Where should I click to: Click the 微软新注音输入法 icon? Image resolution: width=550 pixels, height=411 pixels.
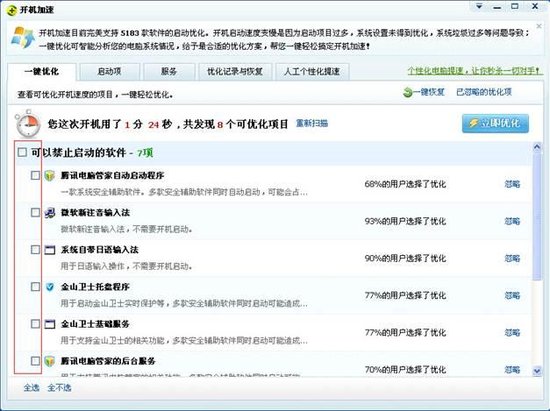click(x=50, y=213)
